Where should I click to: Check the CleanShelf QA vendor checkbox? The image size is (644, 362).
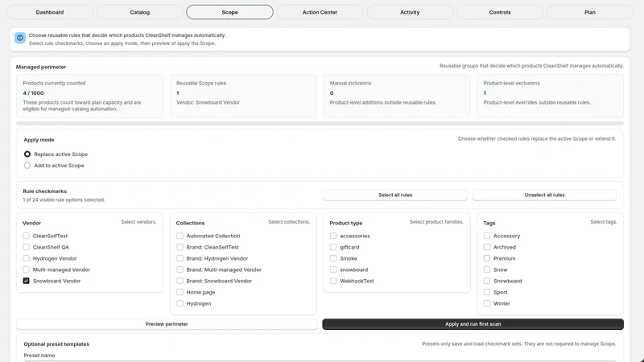pos(27,247)
